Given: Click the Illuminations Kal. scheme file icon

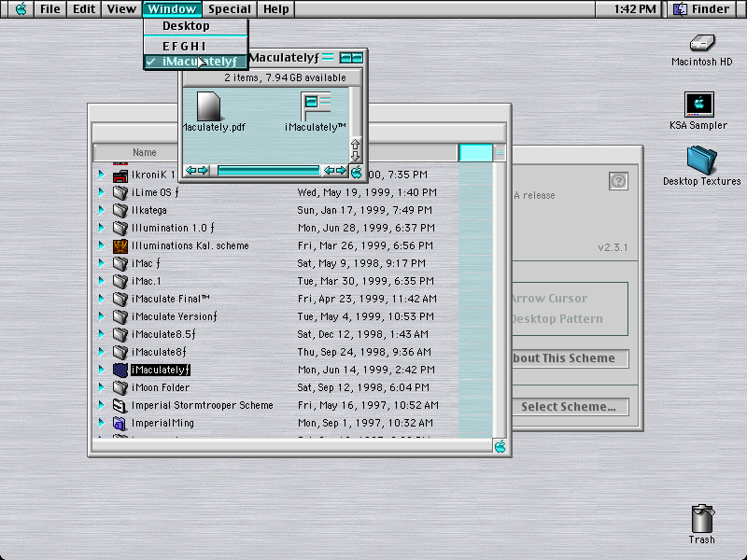Looking at the screenshot, I should [x=120, y=245].
